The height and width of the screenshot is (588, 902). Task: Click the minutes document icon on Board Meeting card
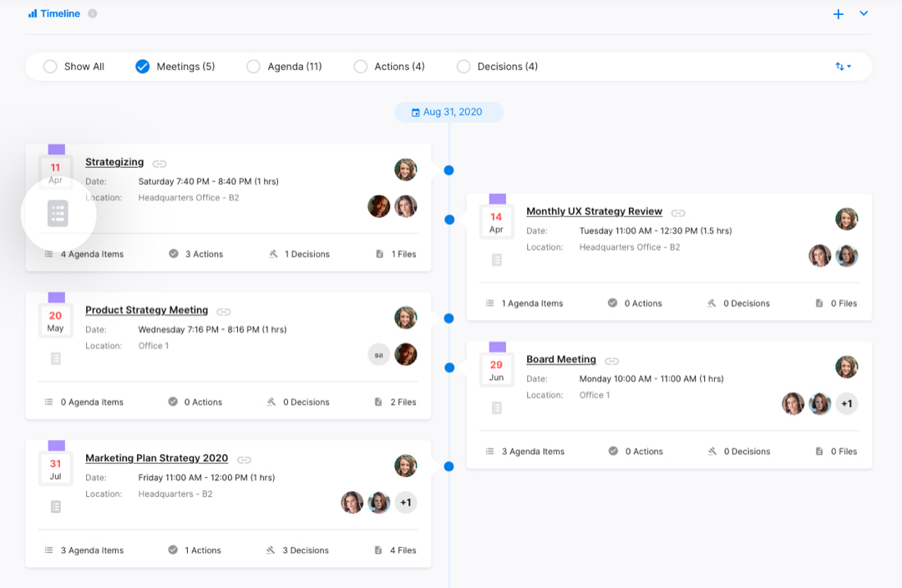[x=497, y=408]
